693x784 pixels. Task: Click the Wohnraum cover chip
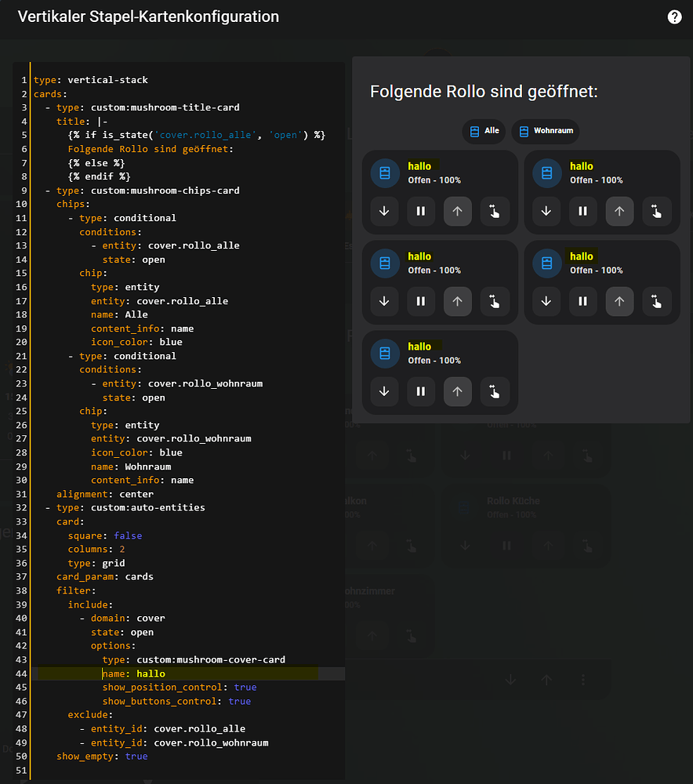[546, 131]
